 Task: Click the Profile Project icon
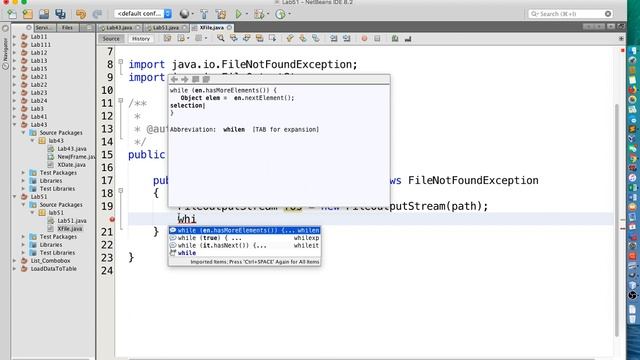pyautogui.click(x=280, y=14)
